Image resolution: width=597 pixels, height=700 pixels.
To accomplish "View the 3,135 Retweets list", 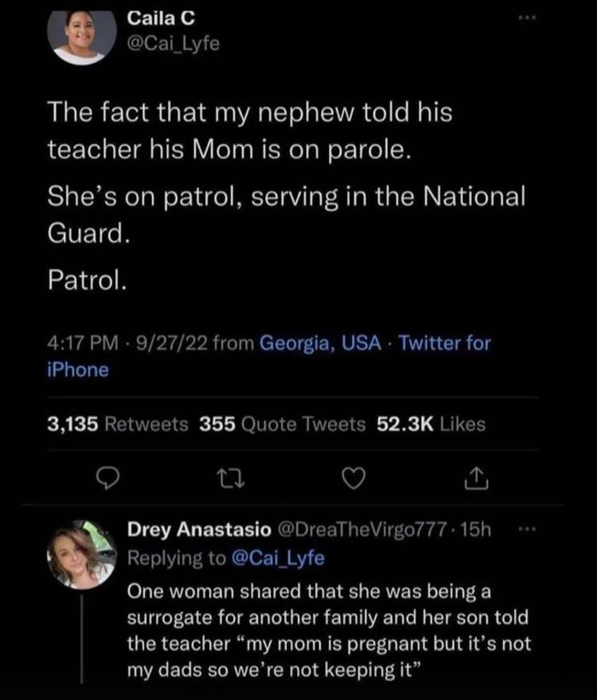I will [x=119, y=424].
